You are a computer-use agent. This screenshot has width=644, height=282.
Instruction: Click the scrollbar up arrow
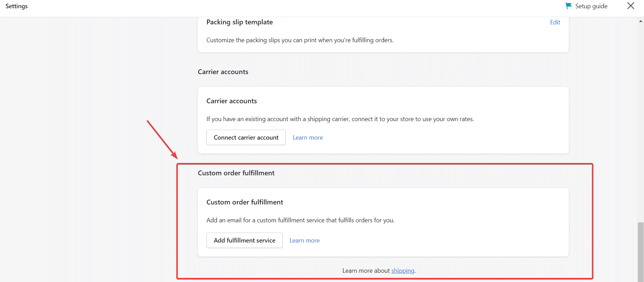641,21
